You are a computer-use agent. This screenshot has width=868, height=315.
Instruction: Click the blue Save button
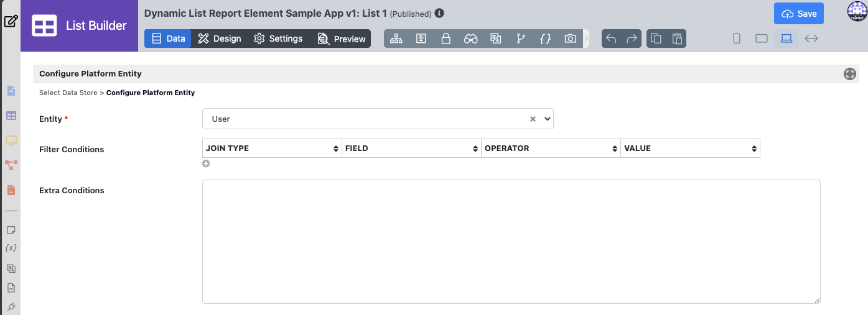point(798,14)
